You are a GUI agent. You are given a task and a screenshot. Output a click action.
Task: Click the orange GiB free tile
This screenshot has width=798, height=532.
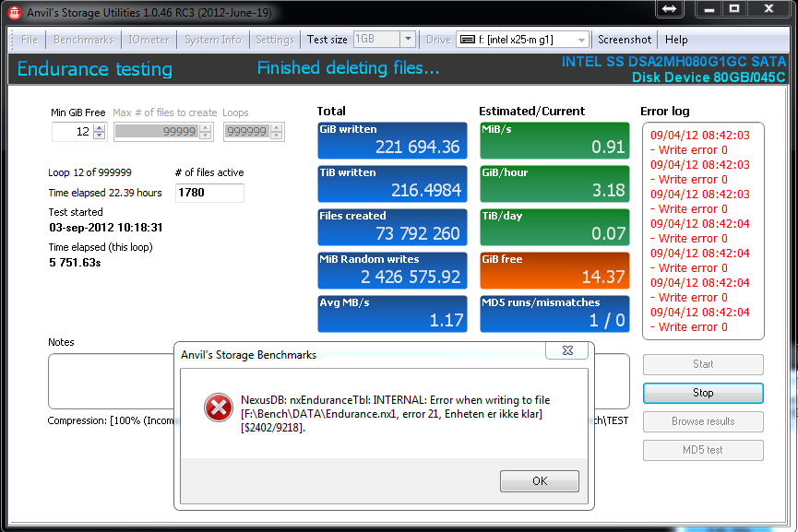pyautogui.click(x=554, y=270)
